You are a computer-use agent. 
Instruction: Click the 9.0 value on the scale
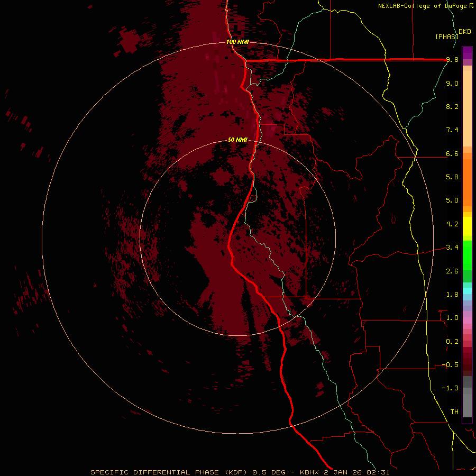[x=452, y=84]
